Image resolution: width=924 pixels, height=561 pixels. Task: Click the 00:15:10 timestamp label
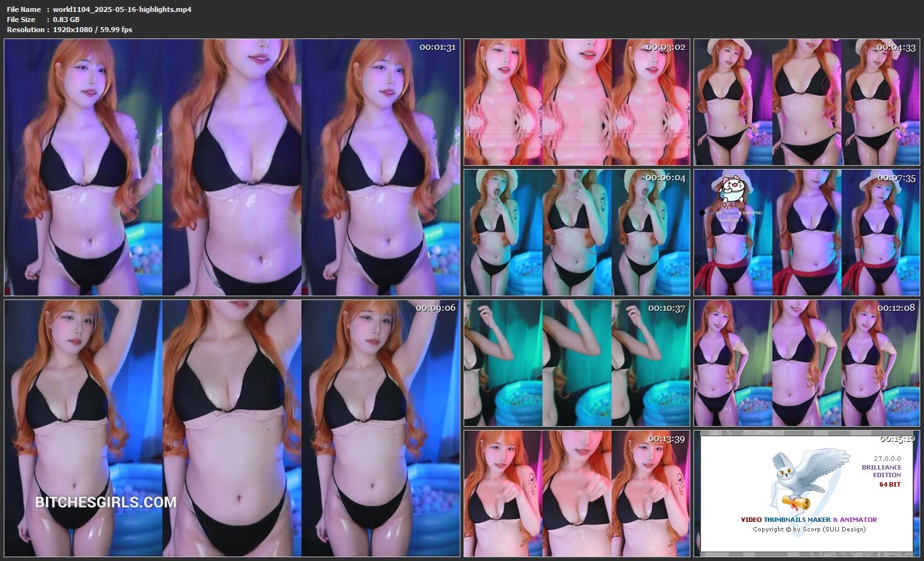(x=897, y=439)
